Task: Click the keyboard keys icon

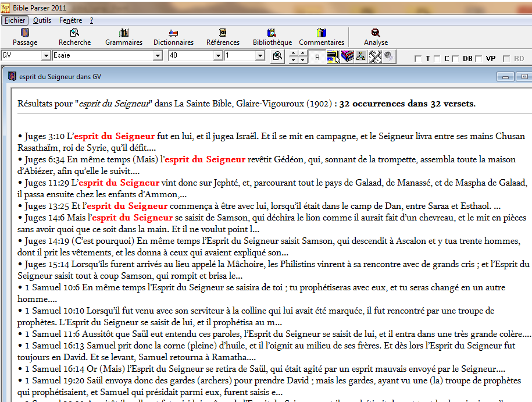Action: pyautogui.click(x=375, y=56)
